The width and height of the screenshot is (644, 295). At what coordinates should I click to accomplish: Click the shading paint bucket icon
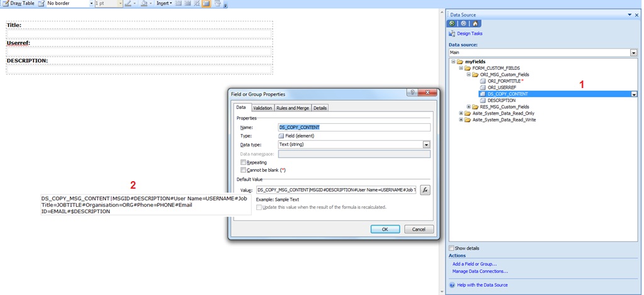pos(144,3)
